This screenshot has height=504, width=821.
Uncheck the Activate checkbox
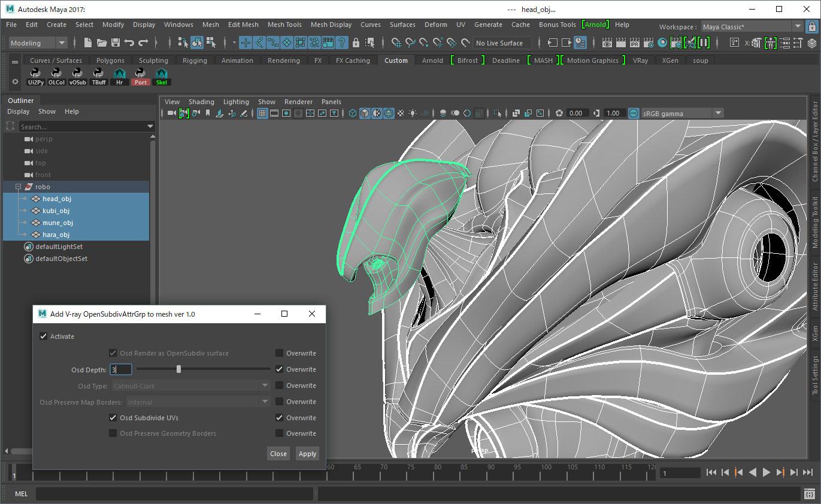tap(43, 336)
